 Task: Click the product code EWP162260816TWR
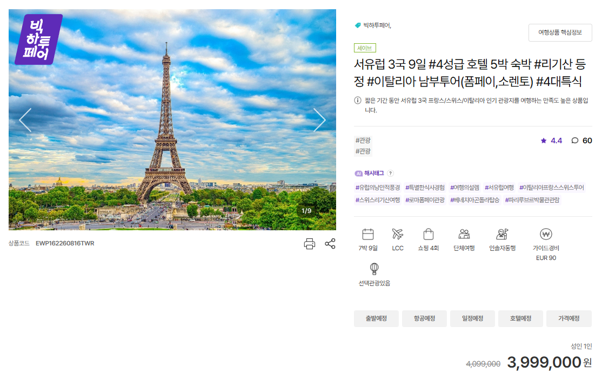click(65, 243)
